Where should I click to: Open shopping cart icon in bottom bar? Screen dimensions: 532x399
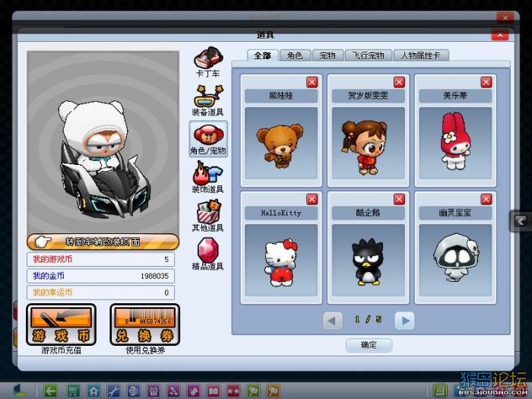(73, 391)
